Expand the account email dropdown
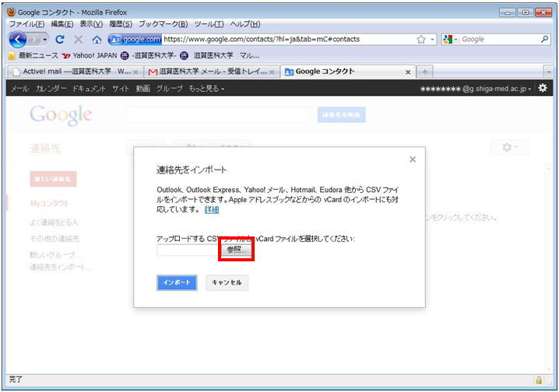Screen dimensions: 559x392 (x=529, y=89)
